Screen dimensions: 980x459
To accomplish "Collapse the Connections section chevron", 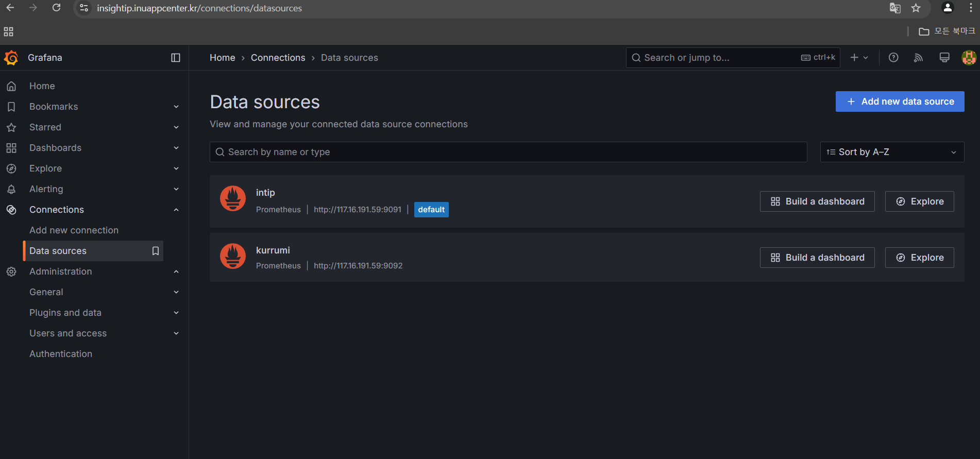I will click(x=176, y=210).
